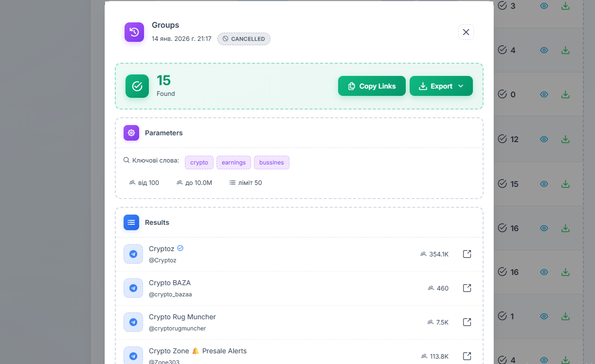Click the Results list icon

click(131, 222)
